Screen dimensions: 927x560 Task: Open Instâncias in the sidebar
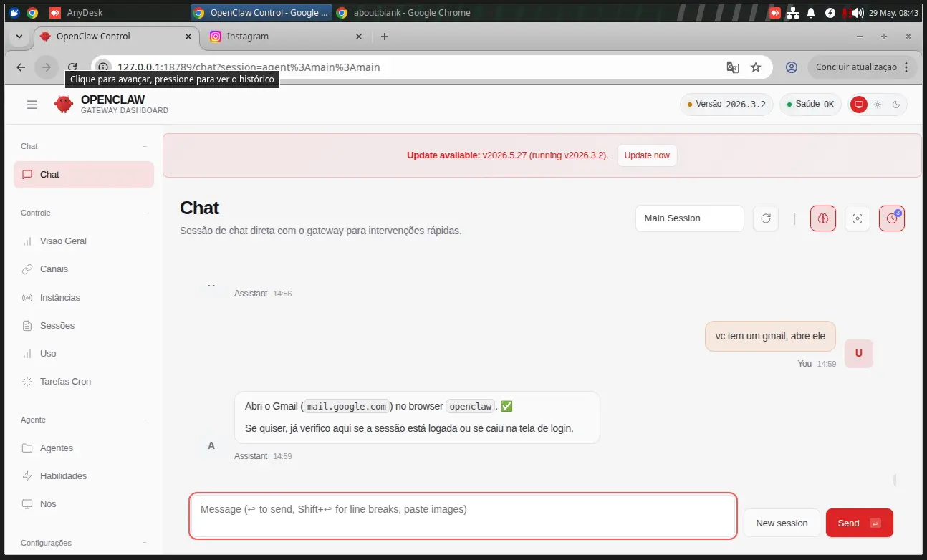coord(84,297)
